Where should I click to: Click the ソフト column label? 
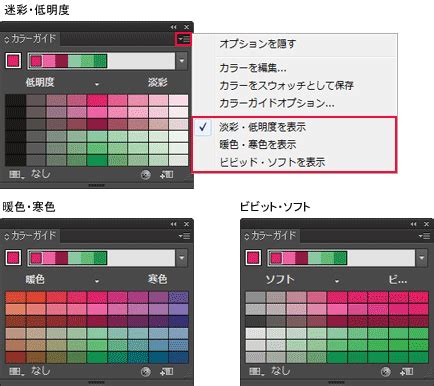pos(280,279)
